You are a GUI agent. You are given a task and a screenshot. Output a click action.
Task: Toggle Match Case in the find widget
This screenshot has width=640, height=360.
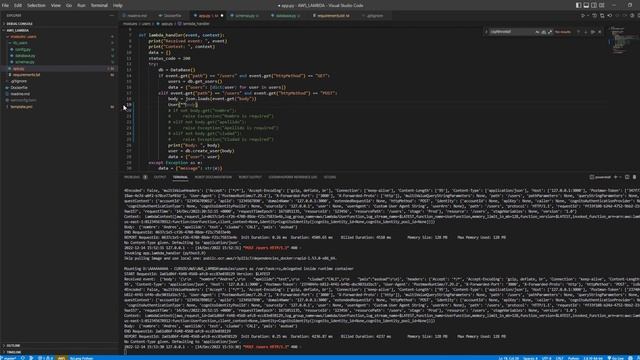pyautogui.click(x=538, y=31)
